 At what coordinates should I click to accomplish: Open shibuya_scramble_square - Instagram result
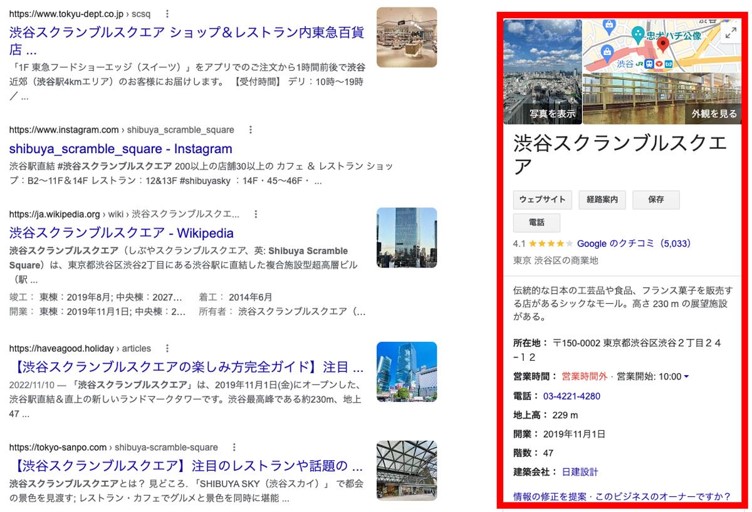120,149
